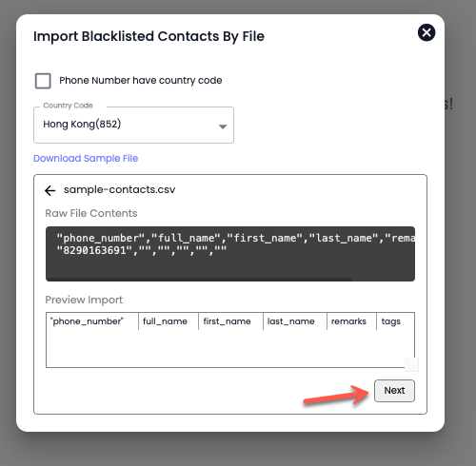Select the full_name column header
Image resolution: width=476 pixels, height=466 pixels.
[x=165, y=321]
